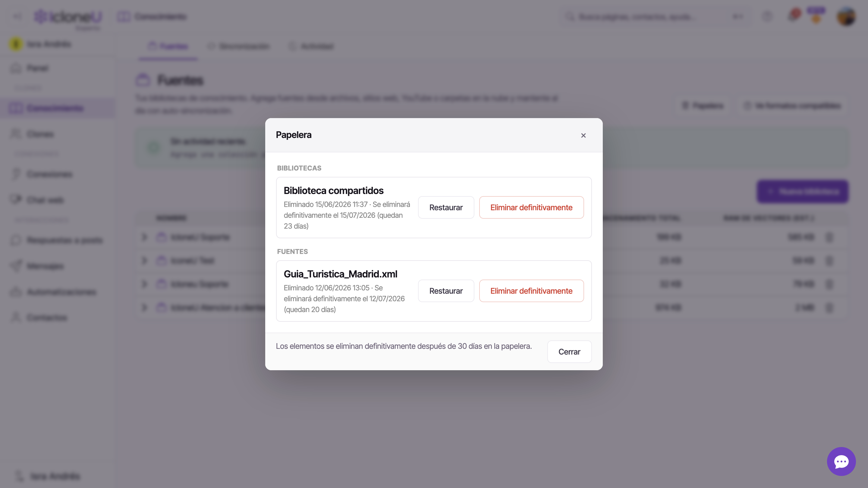Click the Cerrar button
The width and height of the screenshot is (868, 488).
pyautogui.click(x=569, y=352)
